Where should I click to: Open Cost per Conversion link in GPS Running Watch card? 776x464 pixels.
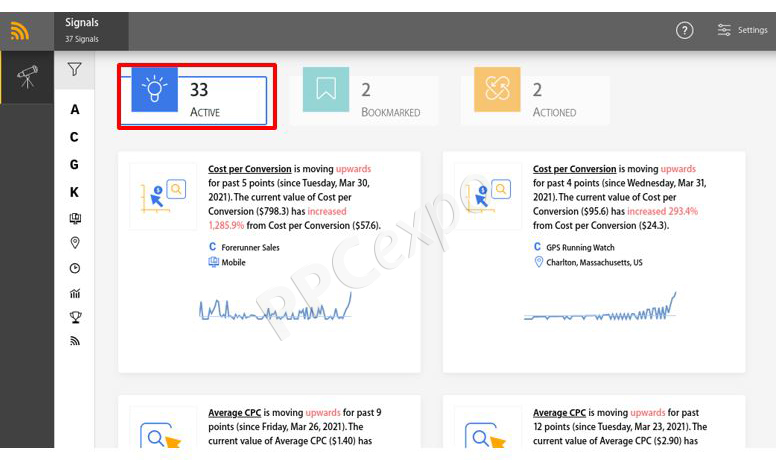574,169
